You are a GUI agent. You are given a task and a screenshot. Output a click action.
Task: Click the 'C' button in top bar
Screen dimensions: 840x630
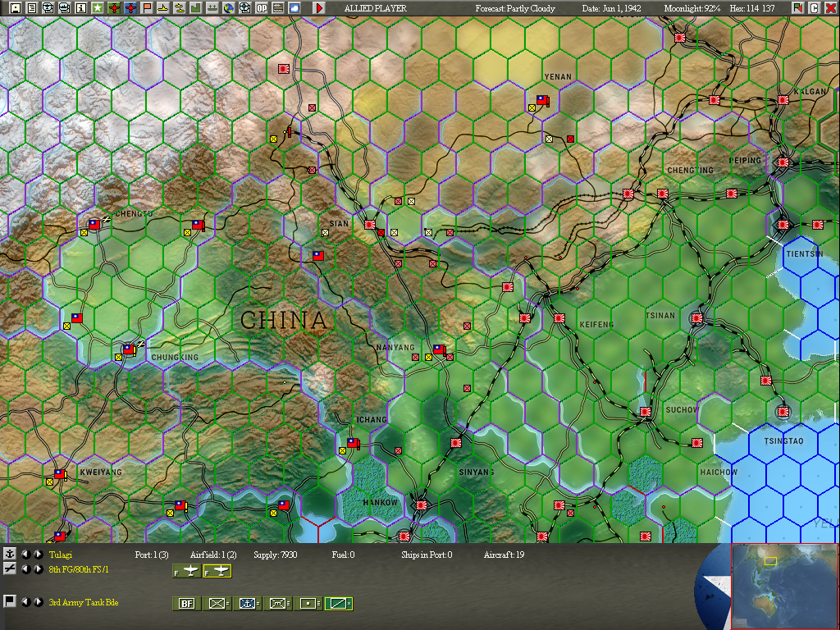(815, 8)
